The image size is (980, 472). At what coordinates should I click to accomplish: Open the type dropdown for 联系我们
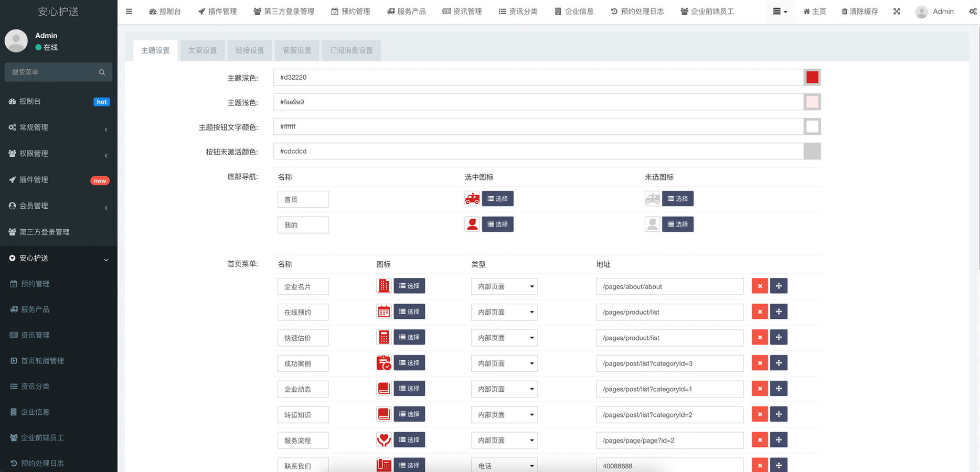504,466
